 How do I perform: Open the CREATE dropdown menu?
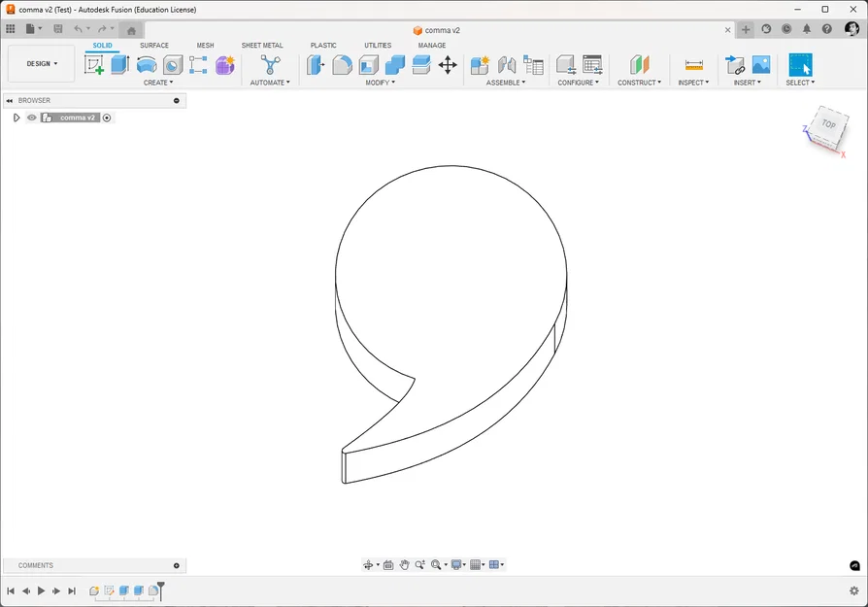[x=158, y=83]
